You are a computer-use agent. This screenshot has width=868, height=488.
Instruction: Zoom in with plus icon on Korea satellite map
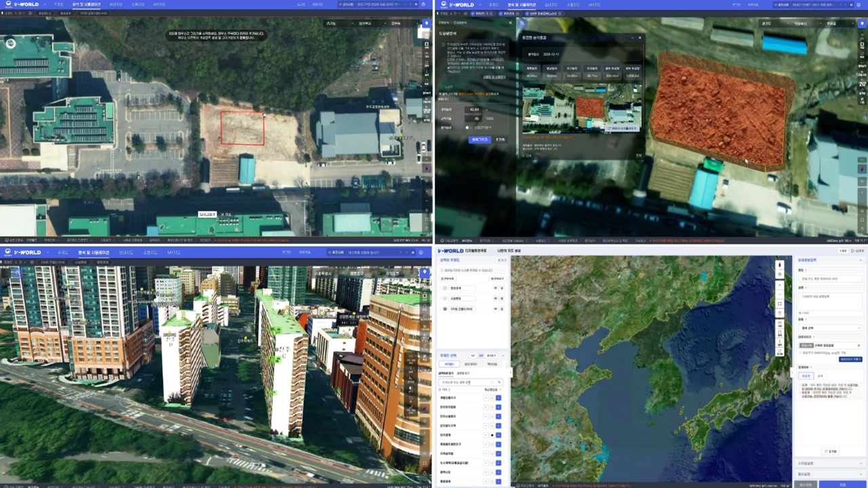[780, 284]
